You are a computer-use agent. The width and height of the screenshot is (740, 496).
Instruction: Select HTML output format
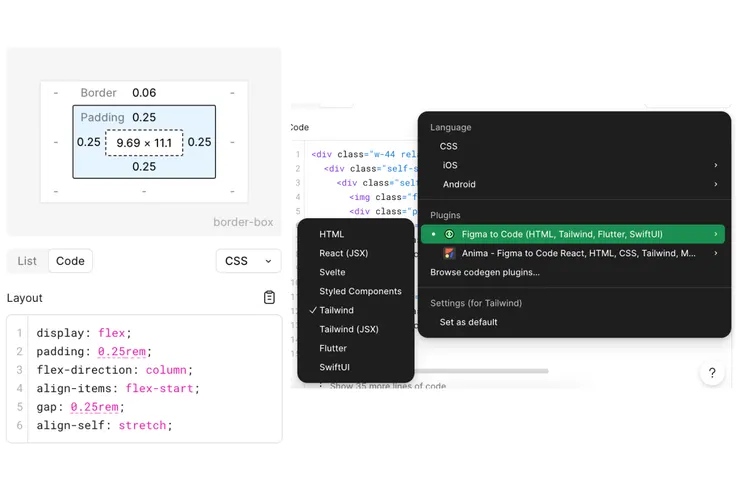coord(332,234)
